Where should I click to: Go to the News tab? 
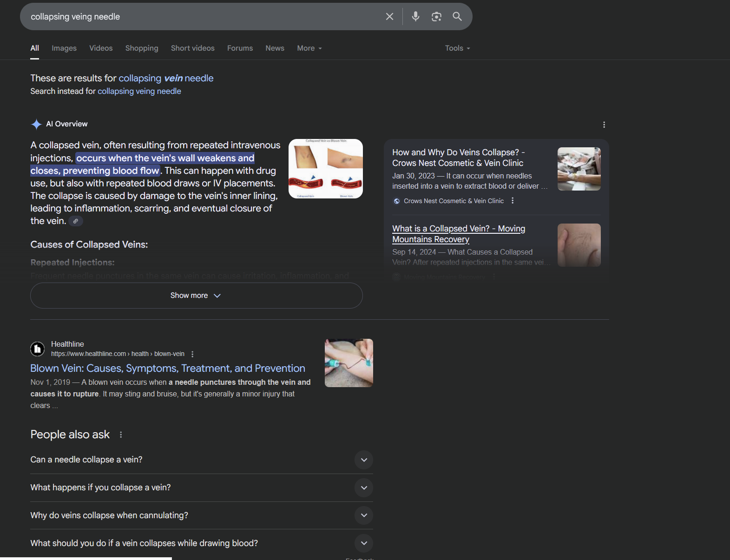pyautogui.click(x=275, y=48)
